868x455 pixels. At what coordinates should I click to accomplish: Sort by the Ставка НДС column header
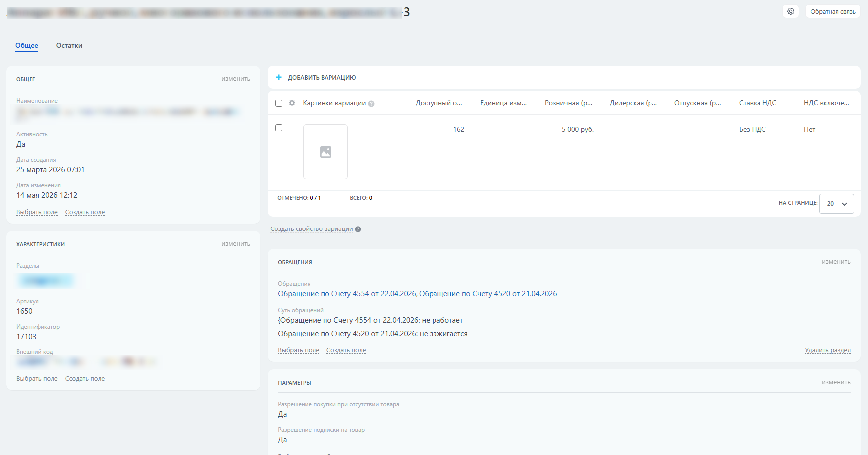[758, 103]
